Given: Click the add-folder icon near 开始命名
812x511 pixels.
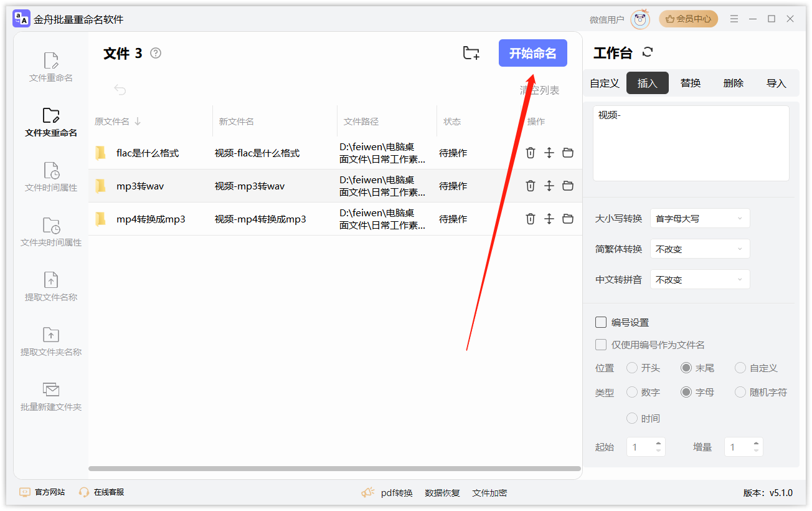Looking at the screenshot, I should click(471, 53).
